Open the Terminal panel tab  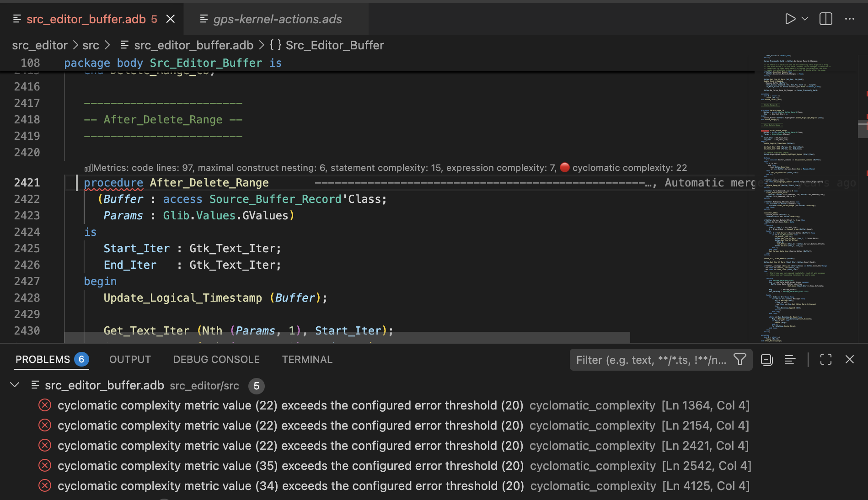[x=307, y=360]
